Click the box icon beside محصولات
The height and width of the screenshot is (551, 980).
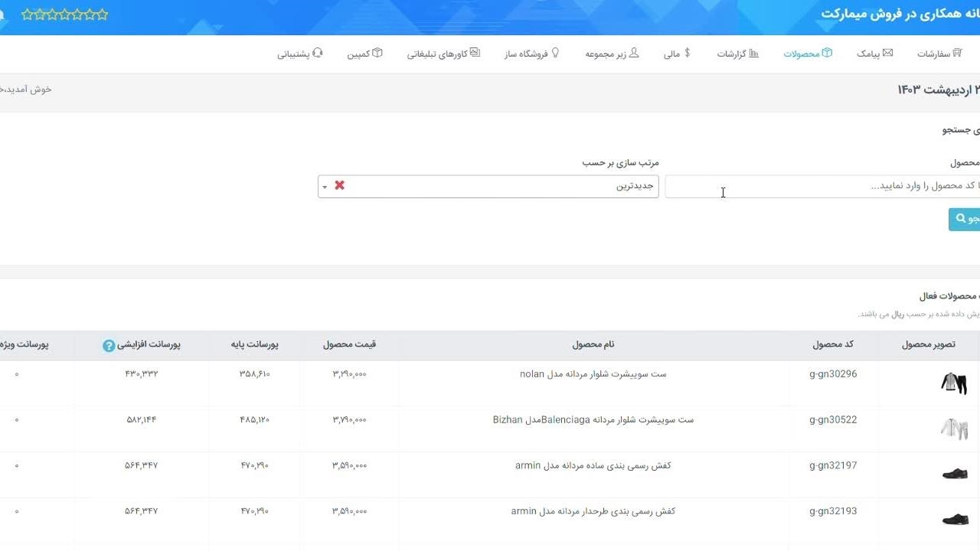[827, 53]
